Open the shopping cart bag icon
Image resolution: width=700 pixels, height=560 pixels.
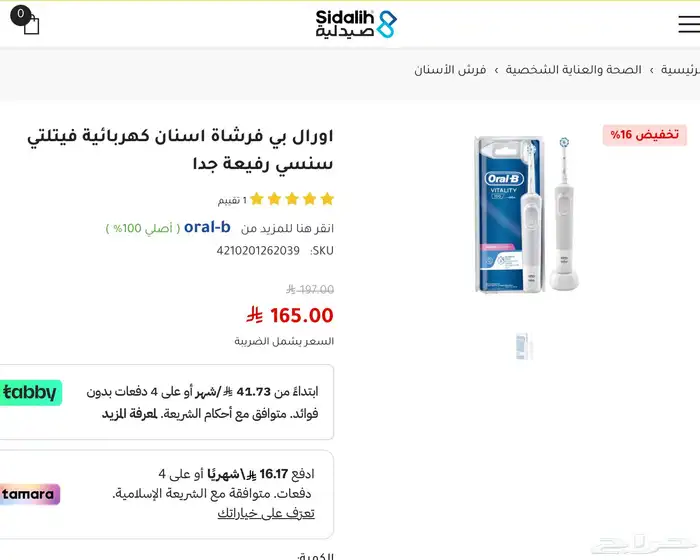tap(25, 20)
